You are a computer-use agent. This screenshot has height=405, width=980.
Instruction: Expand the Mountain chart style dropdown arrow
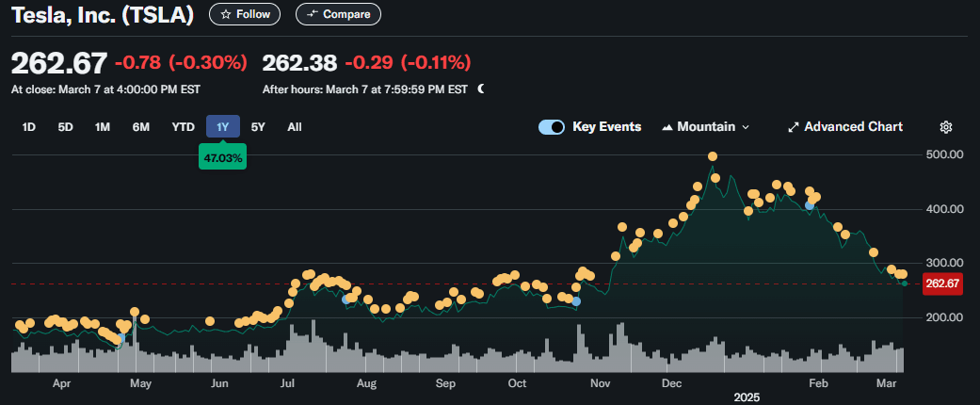745,127
